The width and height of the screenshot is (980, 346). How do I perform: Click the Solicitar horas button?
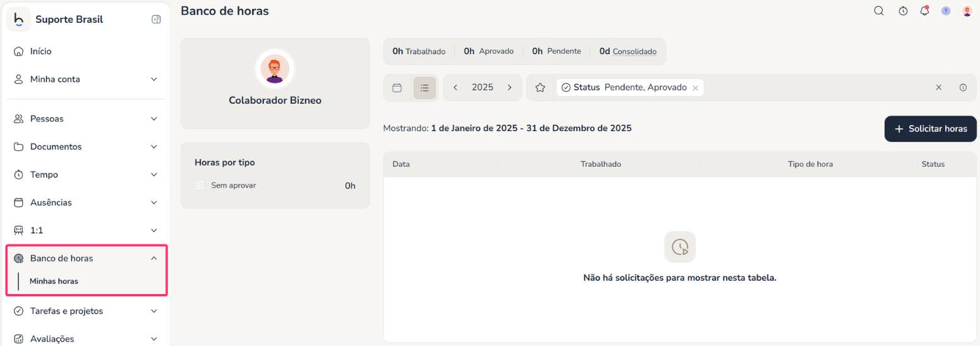pos(930,128)
